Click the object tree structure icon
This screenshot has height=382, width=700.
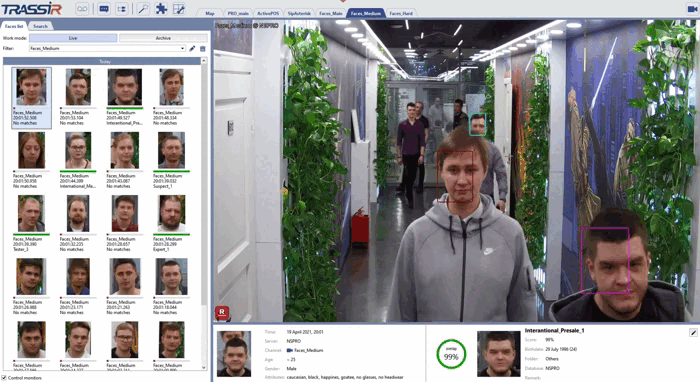pos(121,8)
